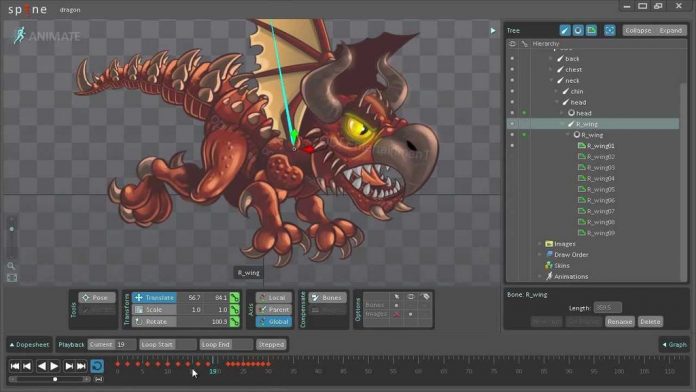Image resolution: width=696 pixels, height=392 pixels.
Task: Jump to first frame of timeline
Action: point(15,366)
